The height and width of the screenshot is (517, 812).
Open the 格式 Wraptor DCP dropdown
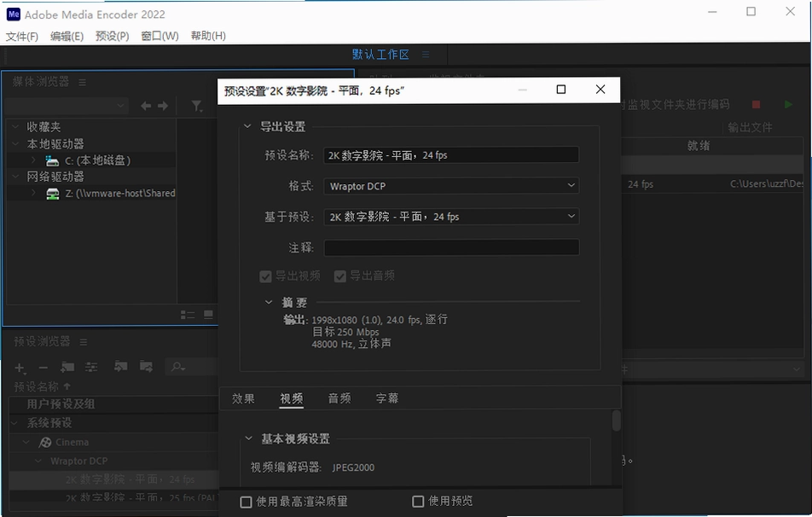[451, 186]
